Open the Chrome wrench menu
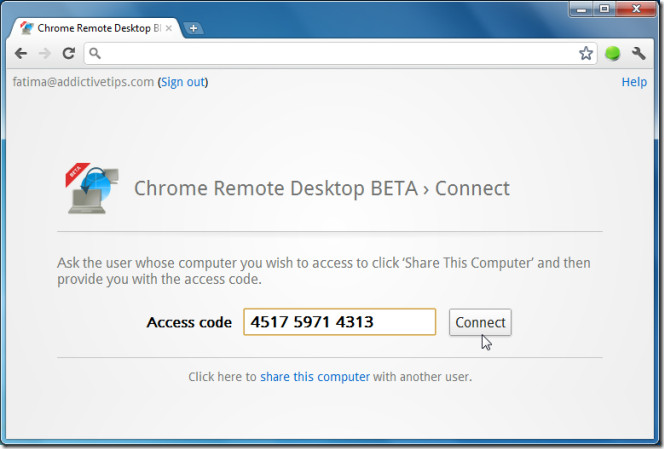This screenshot has height=449, width=664. 639,54
